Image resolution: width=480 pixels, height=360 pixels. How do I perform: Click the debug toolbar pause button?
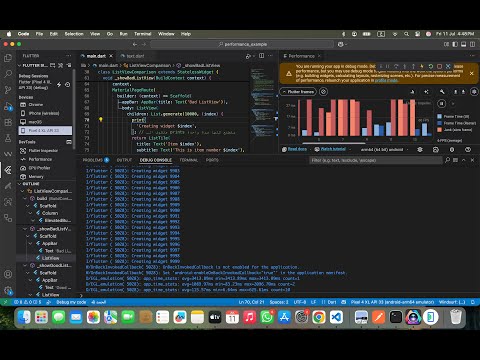[x=388, y=66]
